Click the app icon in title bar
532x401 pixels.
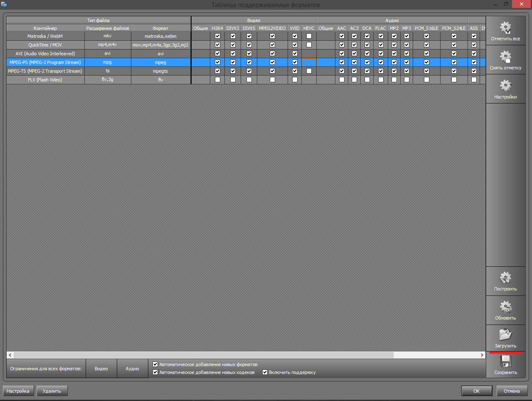(4, 5)
